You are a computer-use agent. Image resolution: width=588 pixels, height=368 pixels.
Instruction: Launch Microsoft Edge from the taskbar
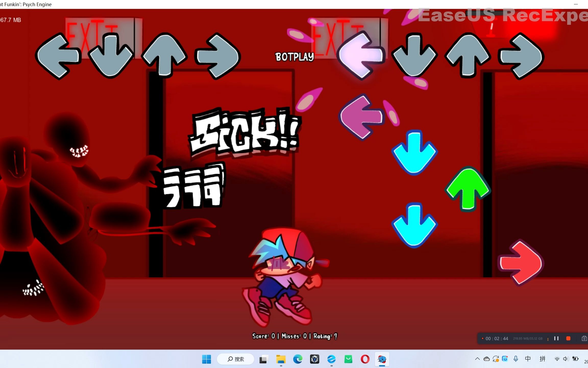point(298,359)
